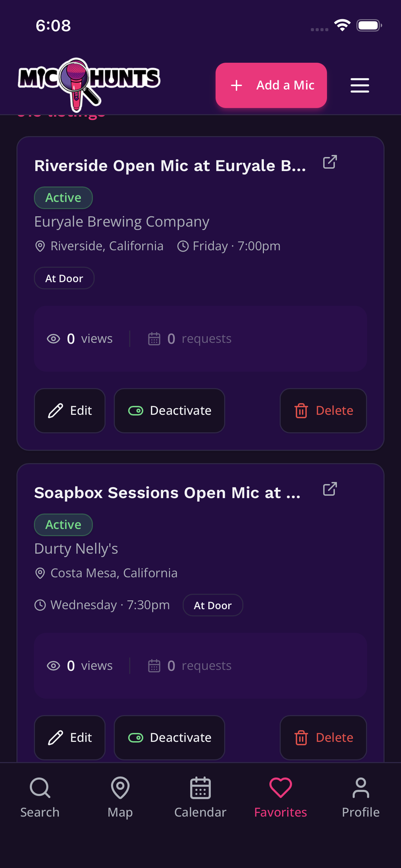Switch to the Search tab

(40, 797)
